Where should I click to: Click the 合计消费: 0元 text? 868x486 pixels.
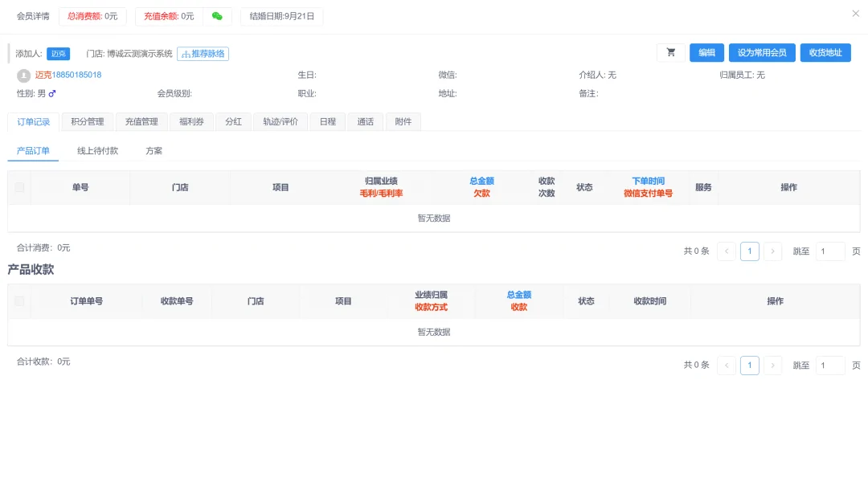tap(43, 248)
